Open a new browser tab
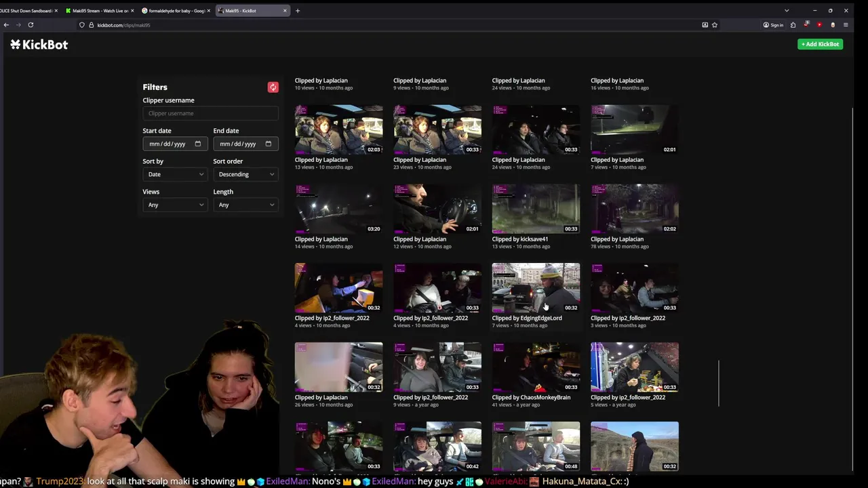The width and height of the screenshot is (868, 488). (x=298, y=11)
